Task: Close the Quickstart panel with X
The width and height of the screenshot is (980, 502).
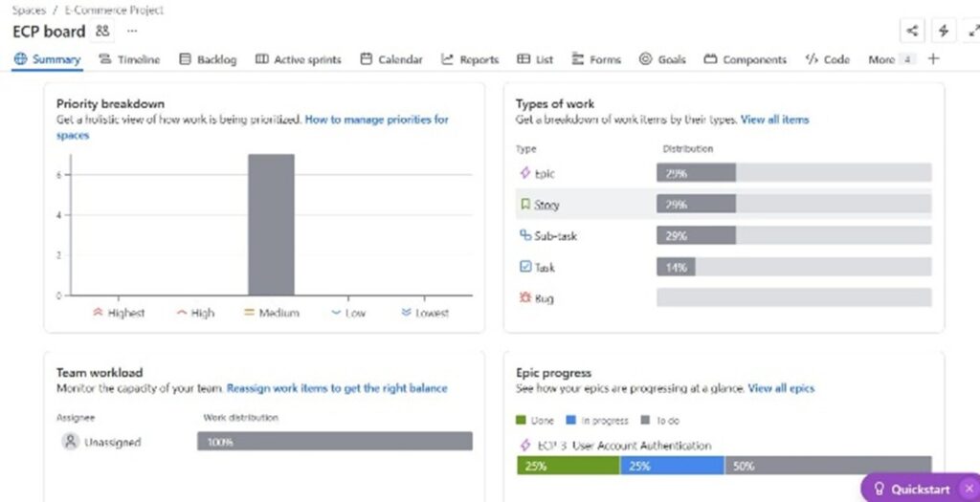Action: 969,489
